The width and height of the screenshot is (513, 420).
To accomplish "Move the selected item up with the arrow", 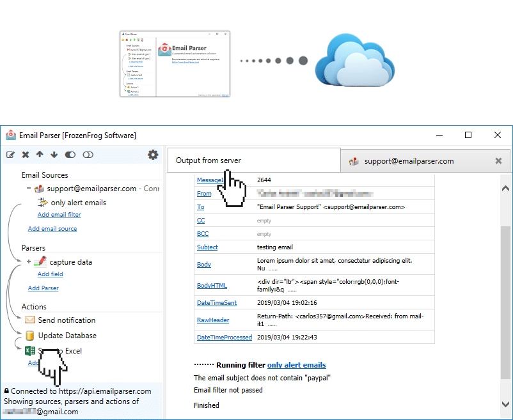I will coord(40,154).
